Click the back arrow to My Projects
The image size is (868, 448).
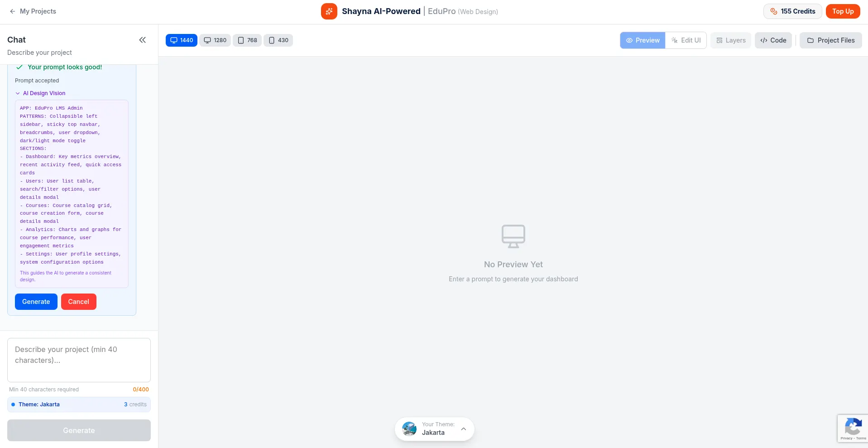pos(13,11)
